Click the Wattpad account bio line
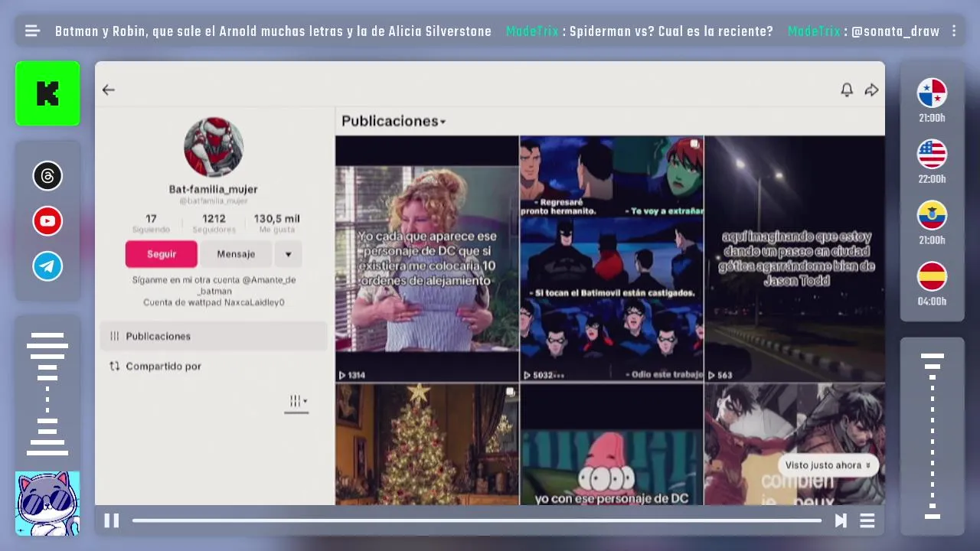Image resolution: width=980 pixels, height=551 pixels. (214, 302)
